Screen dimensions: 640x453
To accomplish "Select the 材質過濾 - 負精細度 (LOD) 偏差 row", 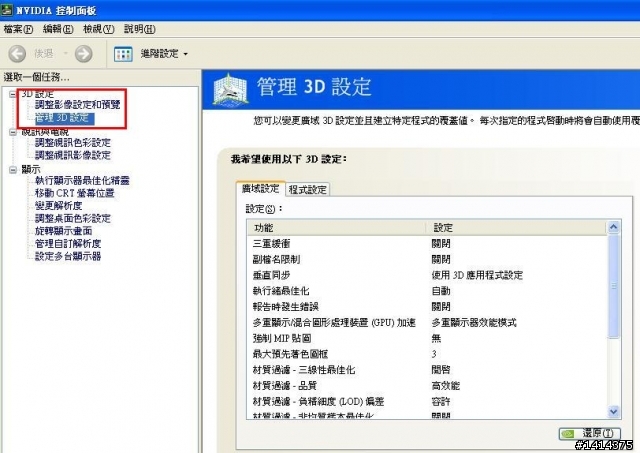I will [x=427, y=402].
